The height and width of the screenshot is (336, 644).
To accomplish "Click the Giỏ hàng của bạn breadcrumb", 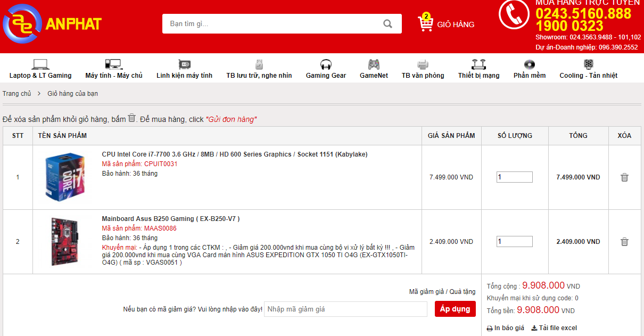I will pyautogui.click(x=72, y=94).
